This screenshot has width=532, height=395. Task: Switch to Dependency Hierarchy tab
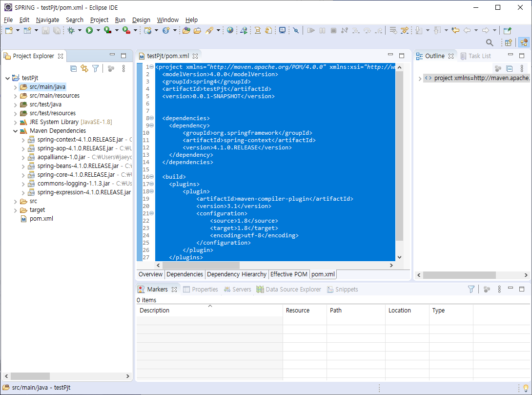pyautogui.click(x=237, y=274)
